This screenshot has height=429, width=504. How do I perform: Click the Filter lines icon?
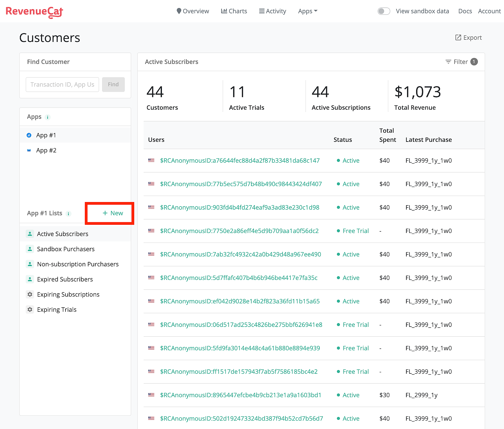pos(448,62)
